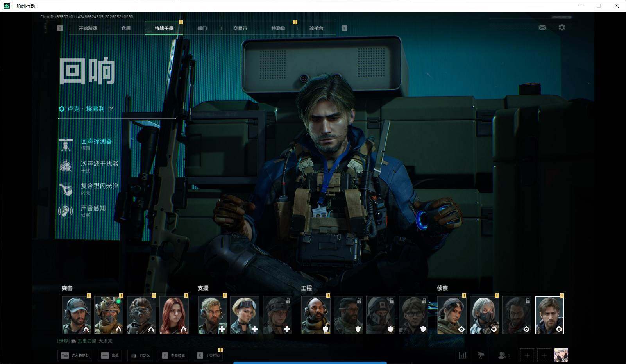Open the friends list icon
626x364 pixels.
click(x=504, y=355)
